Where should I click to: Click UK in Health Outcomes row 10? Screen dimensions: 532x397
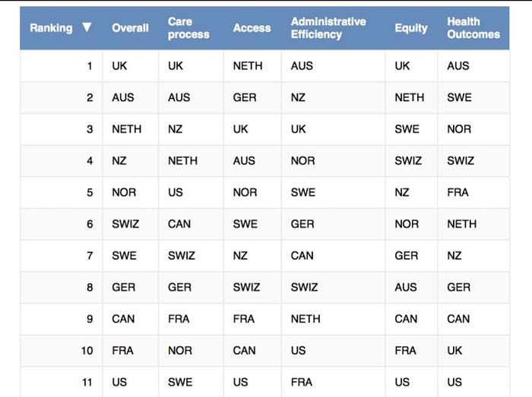(x=454, y=351)
